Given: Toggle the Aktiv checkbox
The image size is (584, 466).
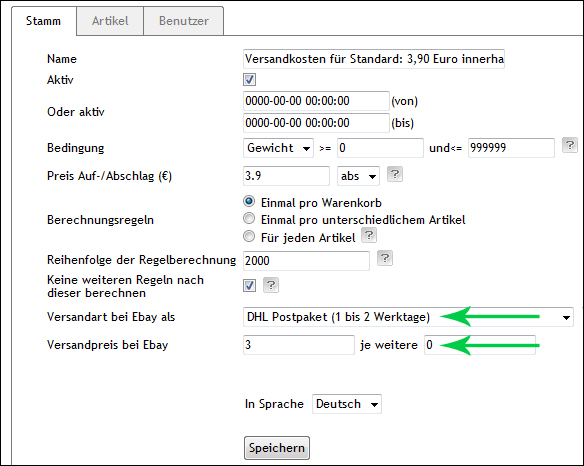Looking at the screenshot, I should pyautogui.click(x=249, y=79).
